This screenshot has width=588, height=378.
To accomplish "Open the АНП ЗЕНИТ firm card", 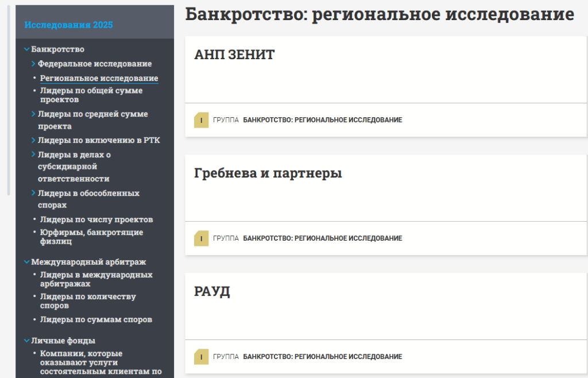I will (235, 55).
